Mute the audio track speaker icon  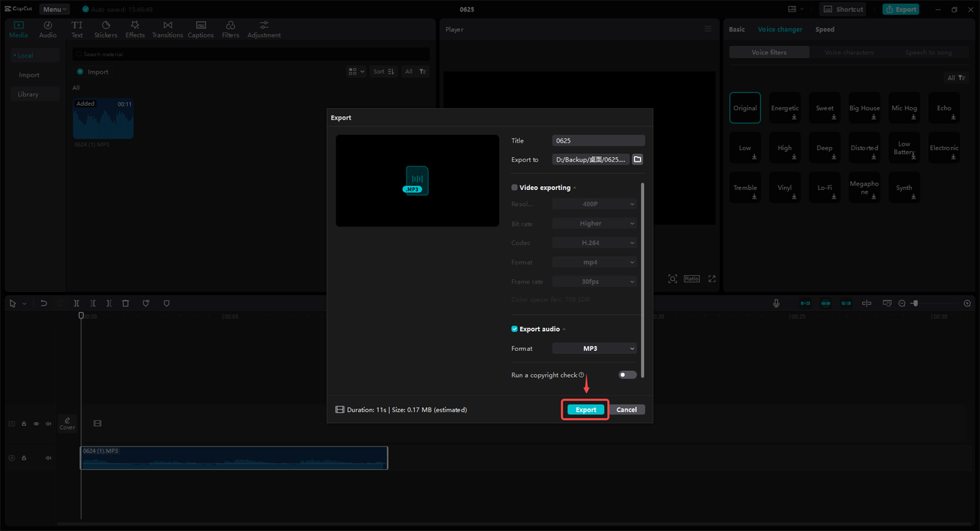48,458
